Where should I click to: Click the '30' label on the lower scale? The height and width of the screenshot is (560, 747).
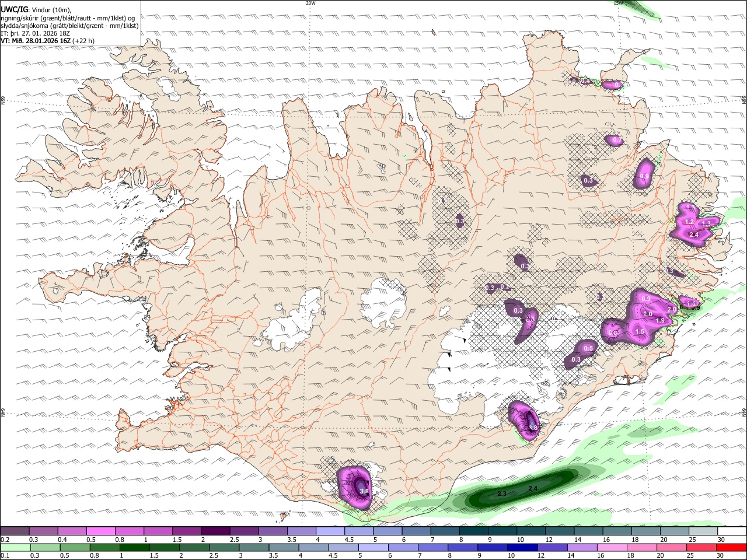(x=720, y=556)
